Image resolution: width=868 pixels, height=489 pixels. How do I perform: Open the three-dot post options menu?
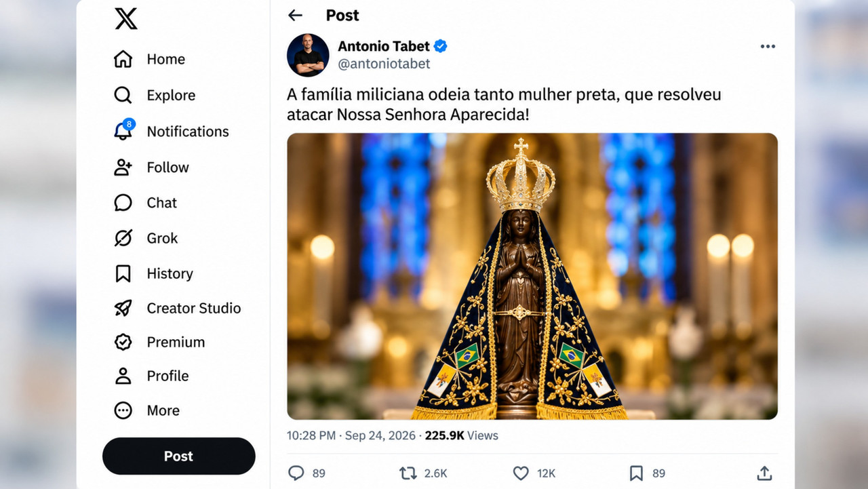768,46
